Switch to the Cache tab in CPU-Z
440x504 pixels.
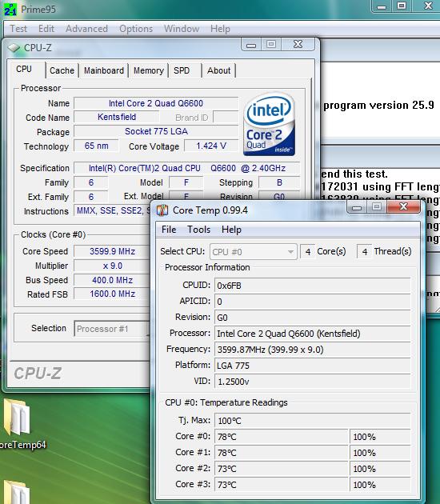[62, 70]
